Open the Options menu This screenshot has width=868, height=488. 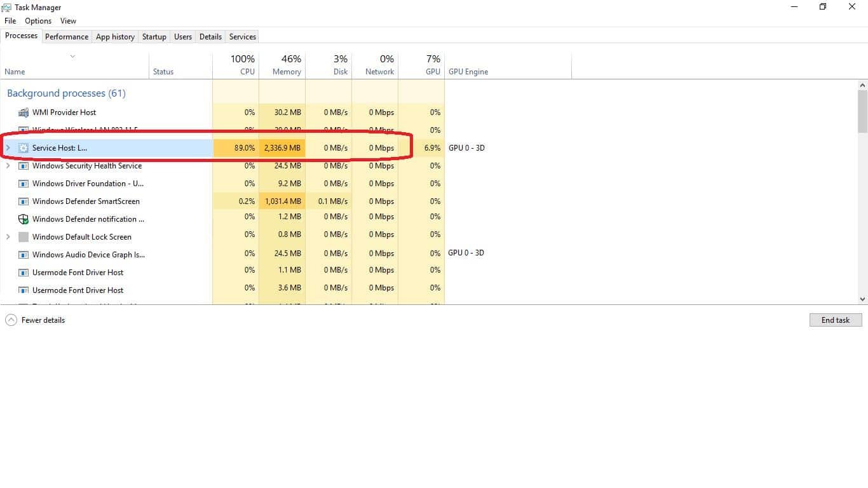(38, 21)
